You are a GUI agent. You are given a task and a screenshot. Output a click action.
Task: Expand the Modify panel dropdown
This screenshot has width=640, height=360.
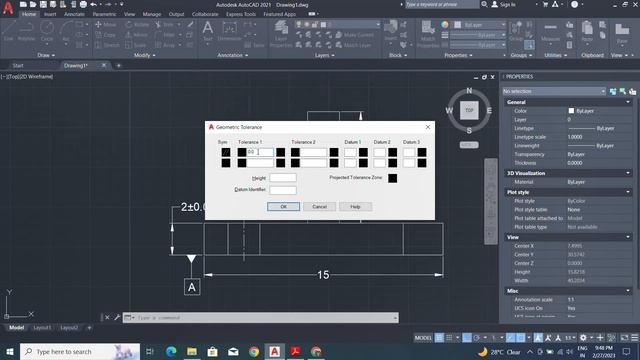pyautogui.click(x=145, y=55)
